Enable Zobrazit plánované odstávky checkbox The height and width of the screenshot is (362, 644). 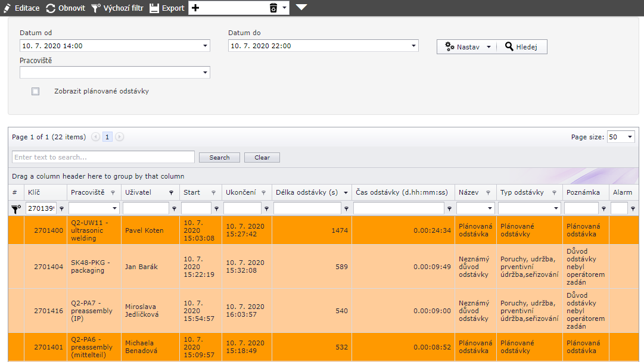(36, 92)
